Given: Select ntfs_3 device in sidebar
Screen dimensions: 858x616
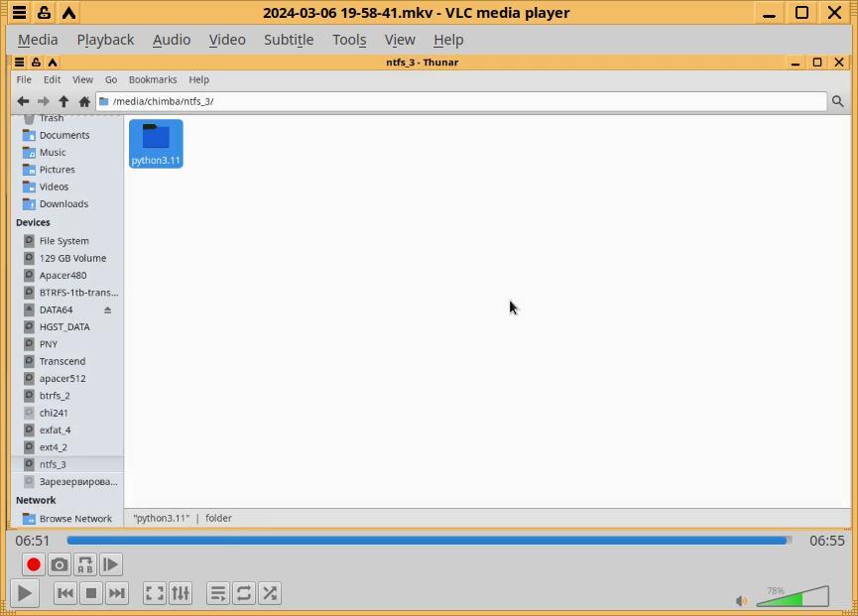Looking at the screenshot, I should pyautogui.click(x=67, y=464).
